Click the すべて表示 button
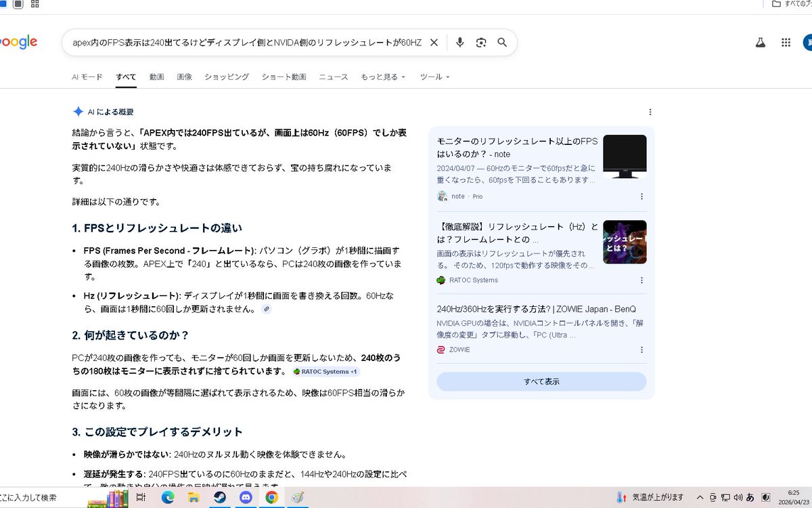Viewport: 812px width, 508px height. [x=541, y=381]
